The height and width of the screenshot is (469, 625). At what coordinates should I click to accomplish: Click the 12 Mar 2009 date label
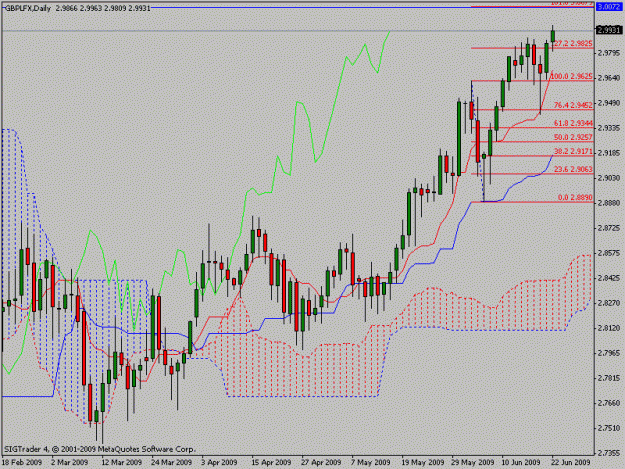[x=122, y=462]
